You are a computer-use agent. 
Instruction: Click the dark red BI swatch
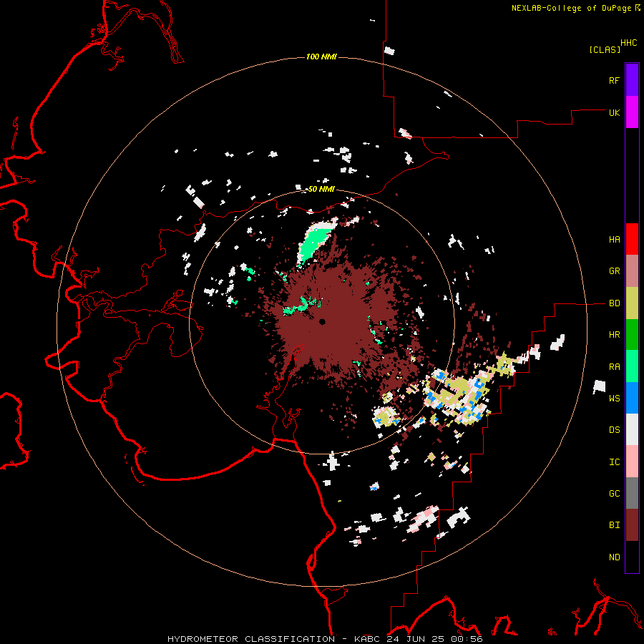(632, 525)
